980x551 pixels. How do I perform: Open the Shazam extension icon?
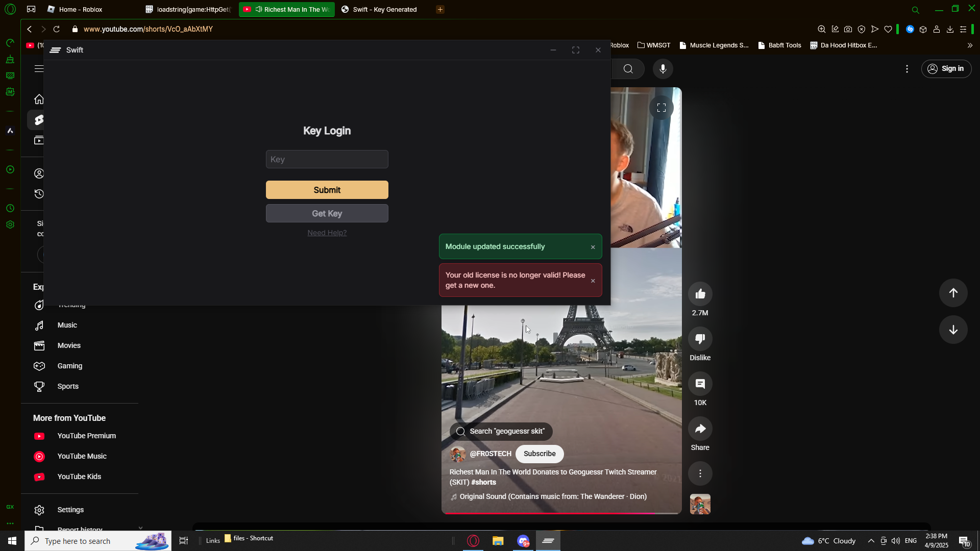tap(910, 29)
